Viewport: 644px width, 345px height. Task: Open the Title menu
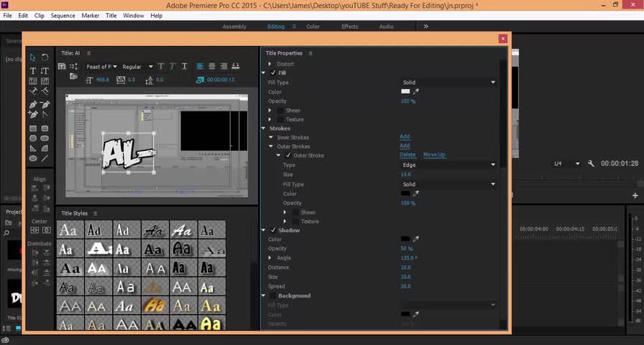click(x=111, y=16)
